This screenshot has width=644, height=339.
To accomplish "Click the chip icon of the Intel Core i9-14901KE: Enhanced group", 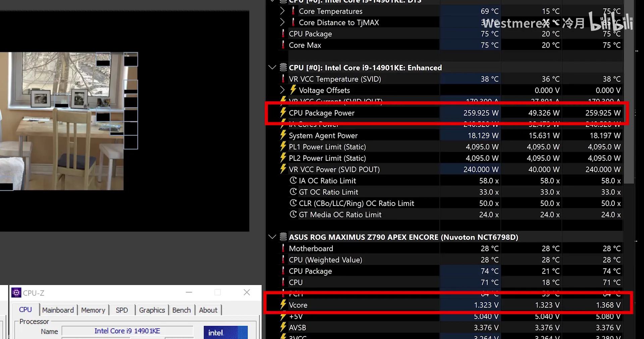I will [x=283, y=67].
